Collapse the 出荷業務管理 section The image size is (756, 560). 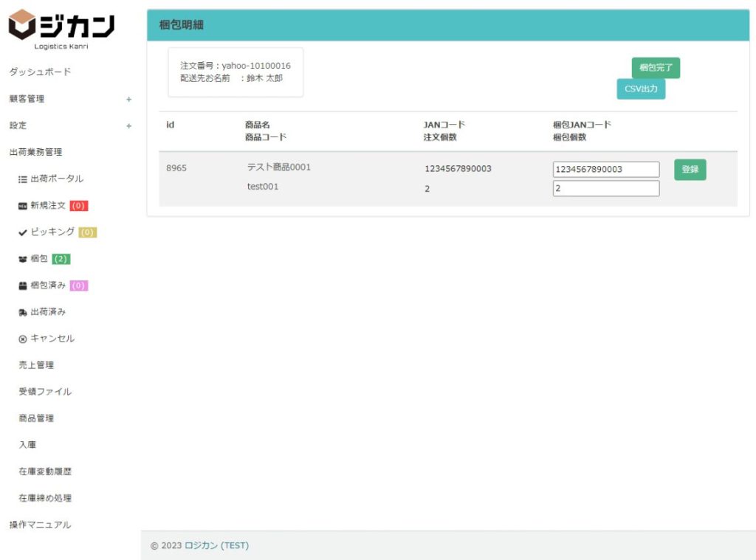(x=35, y=152)
